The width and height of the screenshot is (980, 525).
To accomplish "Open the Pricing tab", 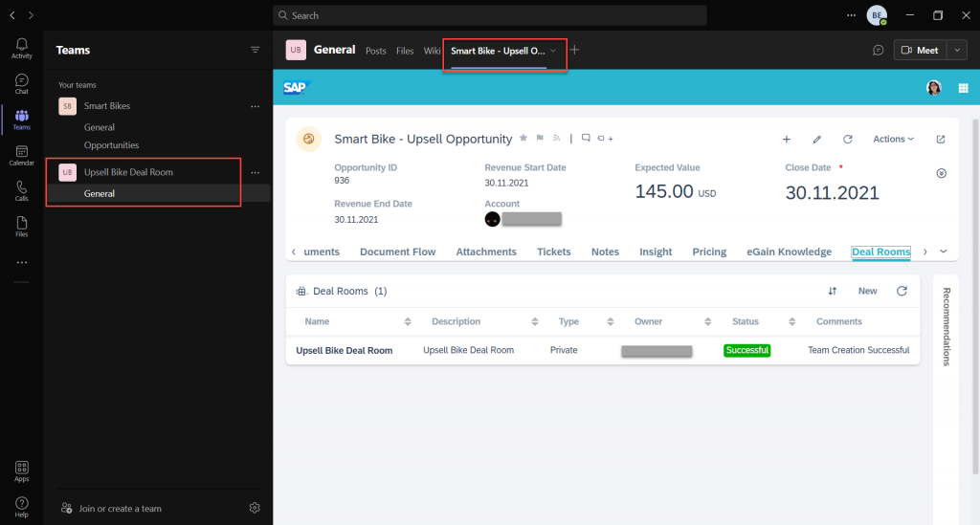I will pos(709,252).
